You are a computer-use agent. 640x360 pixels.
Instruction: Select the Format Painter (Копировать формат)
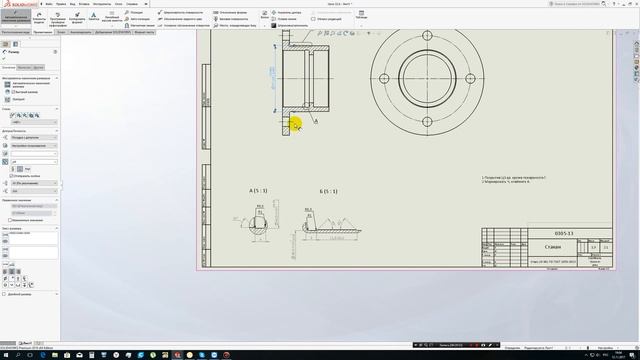coord(77,18)
